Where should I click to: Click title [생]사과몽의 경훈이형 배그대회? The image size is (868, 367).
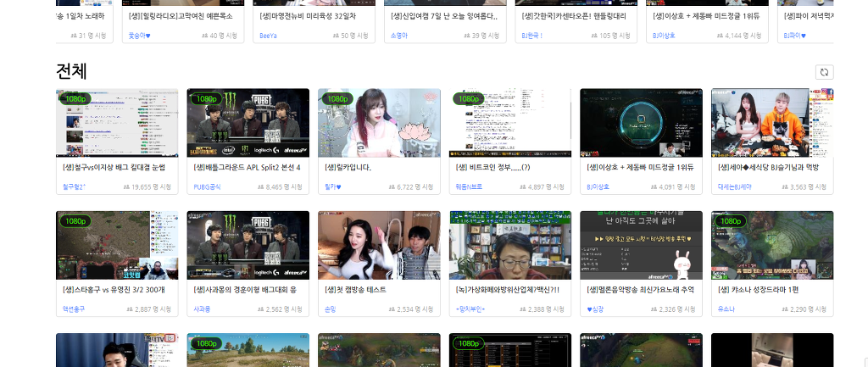(245, 290)
